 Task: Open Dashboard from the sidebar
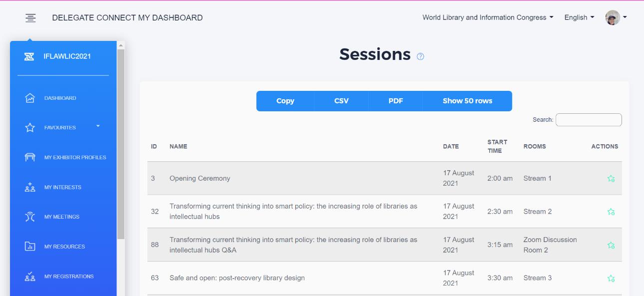(x=60, y=98)
